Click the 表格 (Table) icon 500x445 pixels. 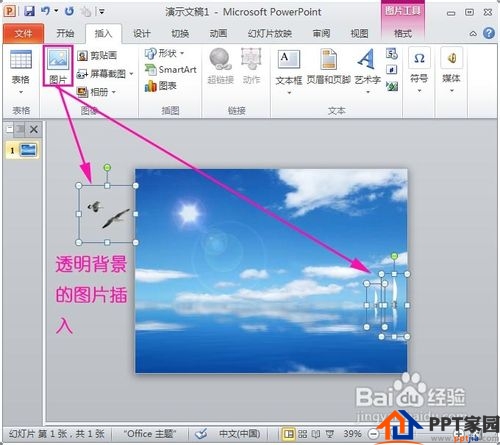point(21,60)
